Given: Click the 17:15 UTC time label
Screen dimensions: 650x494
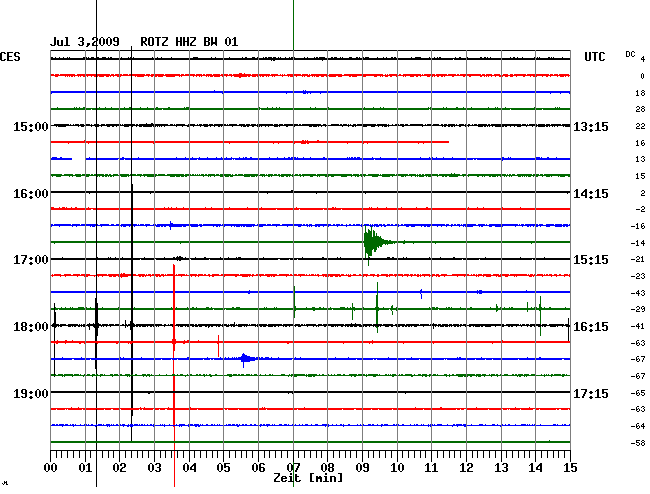Looking at the screenshot, I should click(x=591, y=393).
